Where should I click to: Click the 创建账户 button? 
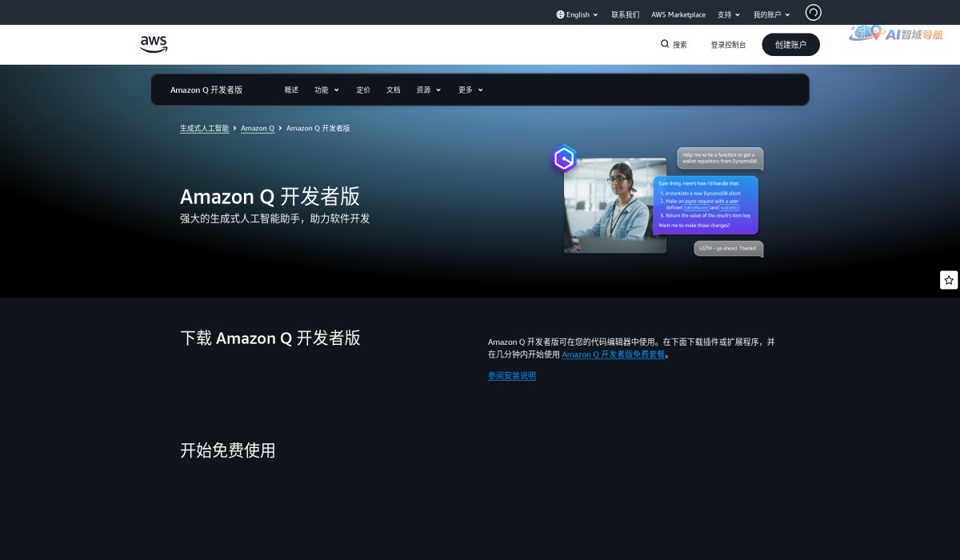(x=790, y=44)
